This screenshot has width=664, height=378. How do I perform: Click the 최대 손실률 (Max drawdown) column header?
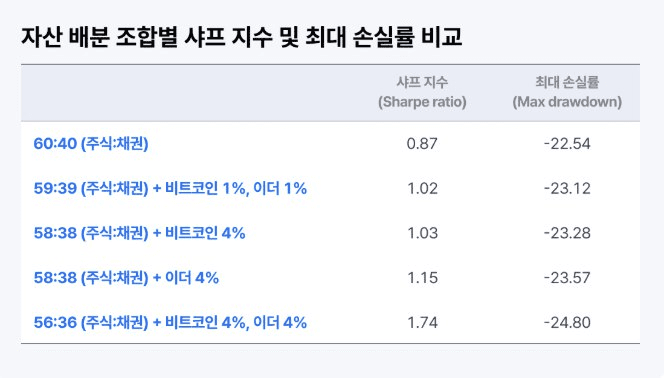567,92
